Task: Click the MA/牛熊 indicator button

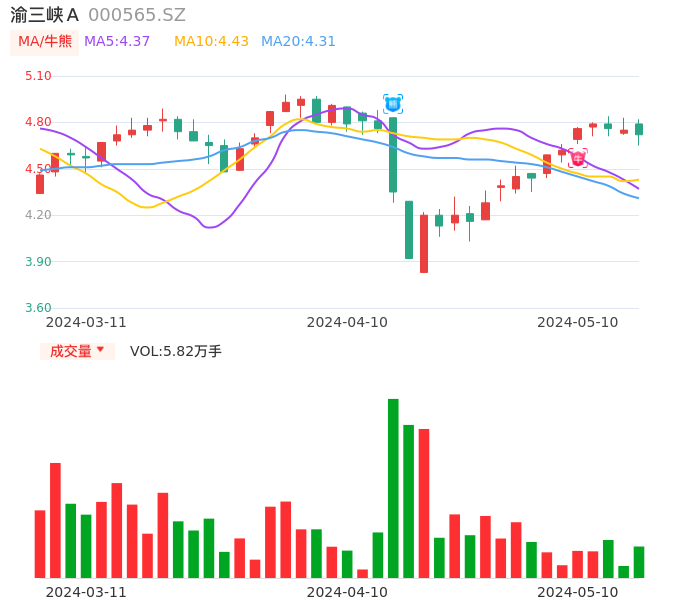Action: click(x=44, y=42)
